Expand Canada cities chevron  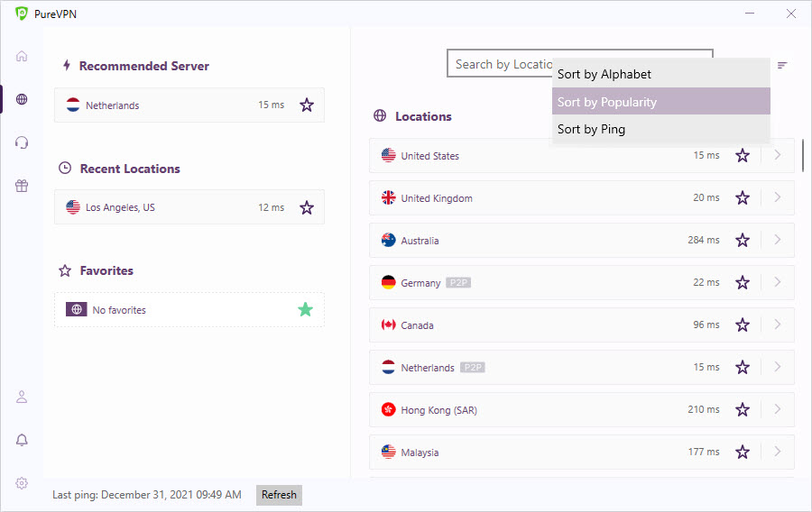778,325
